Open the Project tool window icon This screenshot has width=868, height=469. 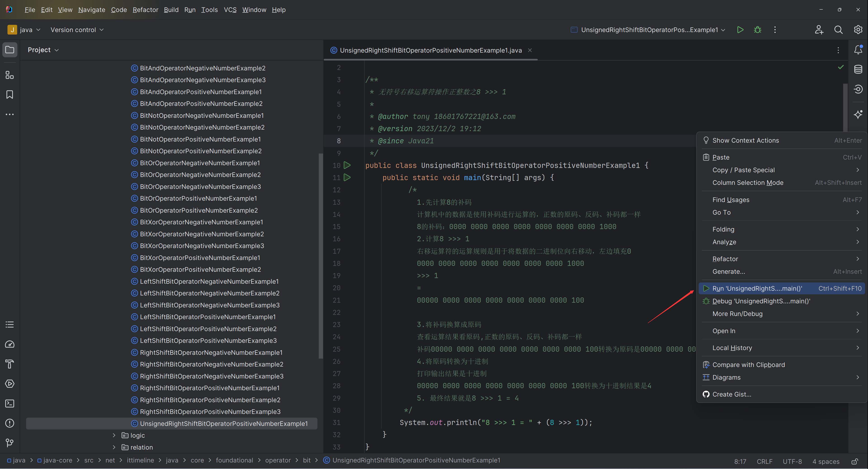[10, 50]
